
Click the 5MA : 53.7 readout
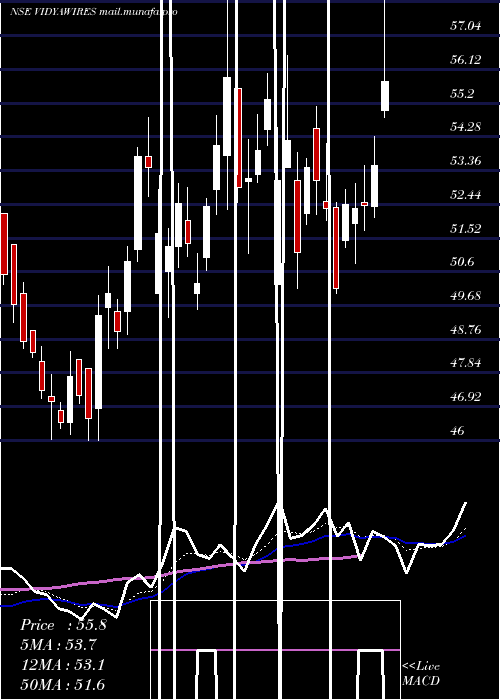coord(59,645)
